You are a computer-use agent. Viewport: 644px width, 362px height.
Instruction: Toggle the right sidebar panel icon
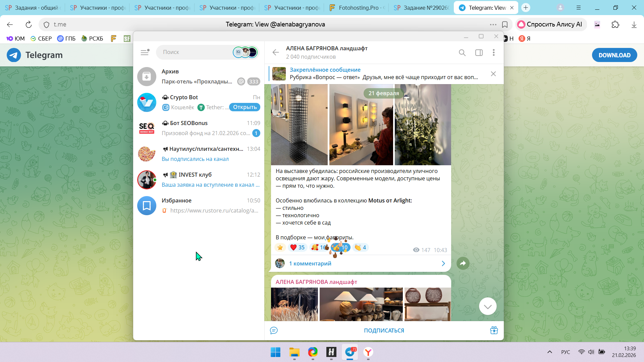pyautogui.click(x=479, y=53)
